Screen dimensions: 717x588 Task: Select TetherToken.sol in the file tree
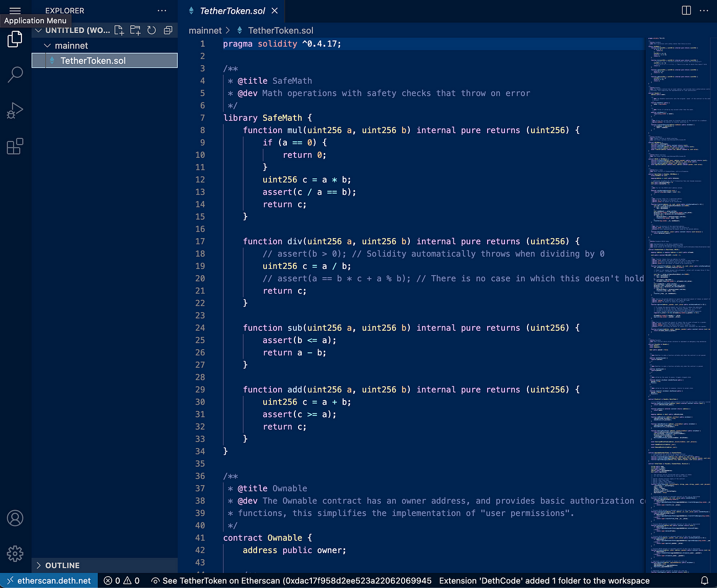point(104,60)
